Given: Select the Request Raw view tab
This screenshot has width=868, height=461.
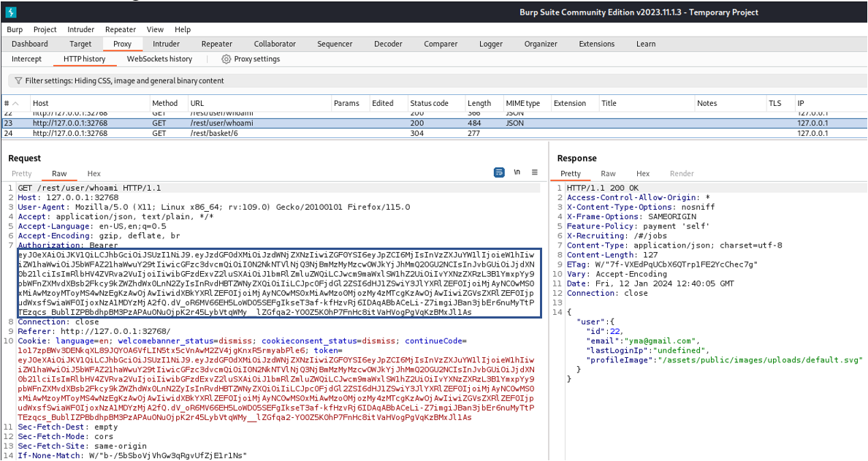Looking at the screenshot, I should tap(59, 173).
